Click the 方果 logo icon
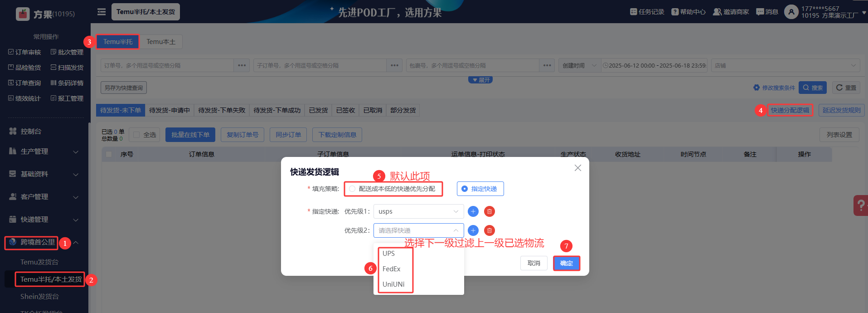 (23, 14)
